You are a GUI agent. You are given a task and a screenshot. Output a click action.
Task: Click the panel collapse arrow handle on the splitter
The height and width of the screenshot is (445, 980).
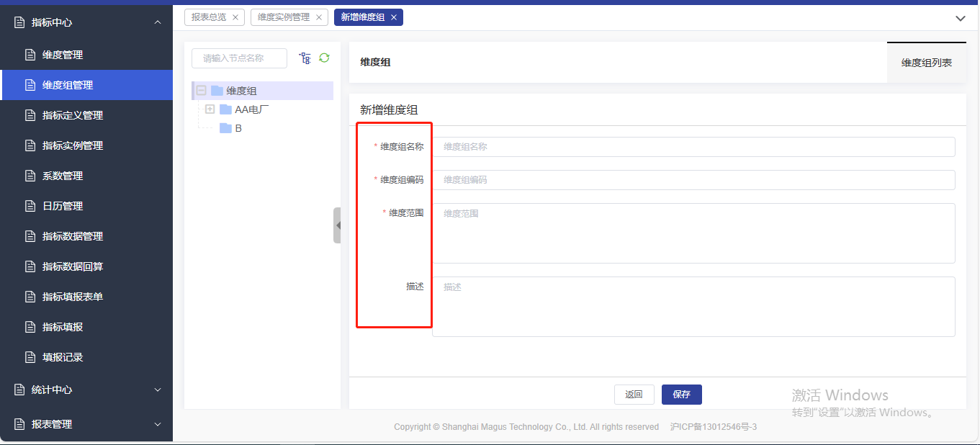pos(337,225)
